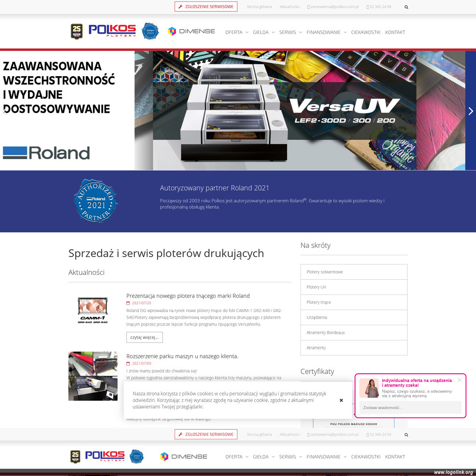
Task: Click the authorized partner seal beside the upper Polkos logo
Action: 150,31
